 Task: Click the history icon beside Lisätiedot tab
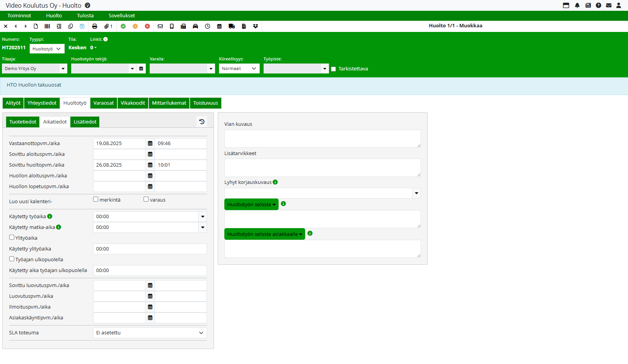click(x=202, y=122)
